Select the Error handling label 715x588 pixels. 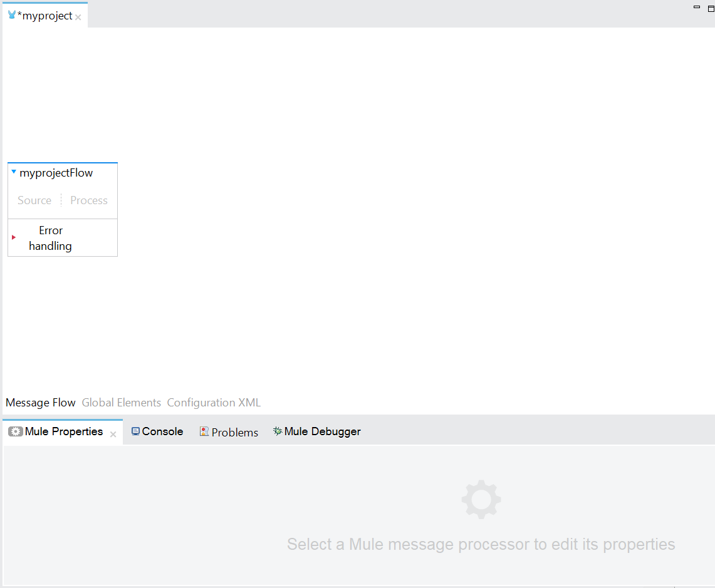(x=51, y=238)
